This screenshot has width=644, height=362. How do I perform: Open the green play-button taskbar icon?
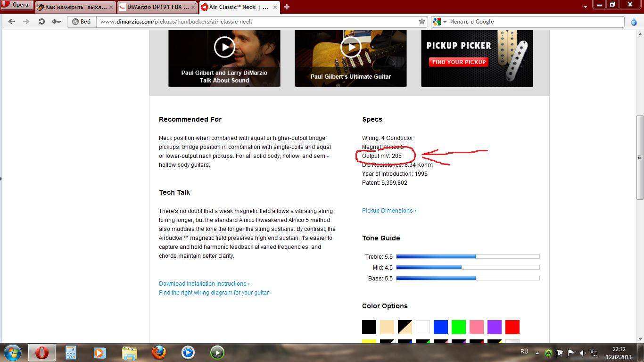tap(217, 353)
